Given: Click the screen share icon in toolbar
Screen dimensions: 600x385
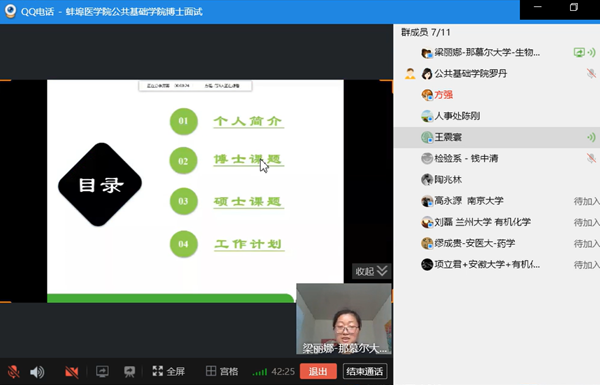Looking at the screenshot, I should (102, 371).
